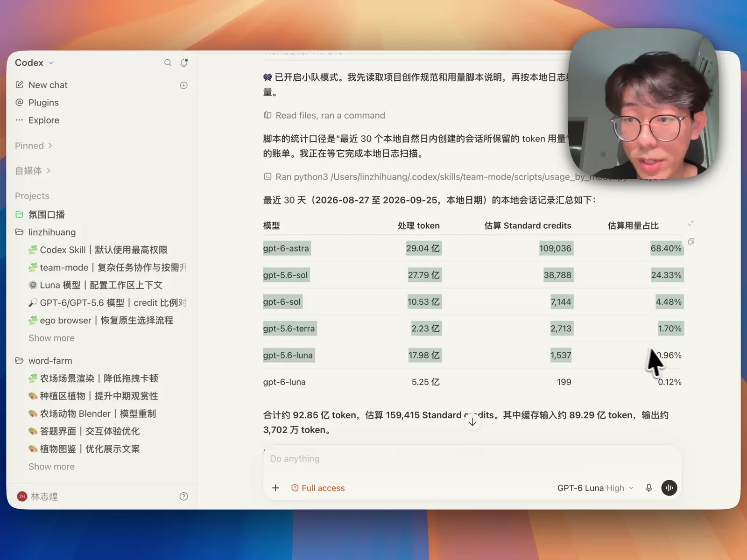Select the gpt-6-astra model cell
Viewport: 747px width, 560px height.
point(286,248)
